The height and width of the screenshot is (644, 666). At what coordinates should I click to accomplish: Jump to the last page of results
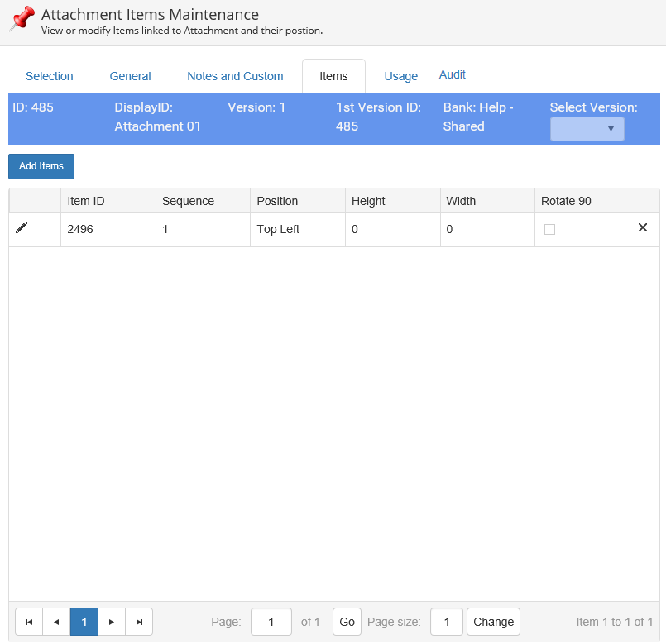[x=139, y=622]
